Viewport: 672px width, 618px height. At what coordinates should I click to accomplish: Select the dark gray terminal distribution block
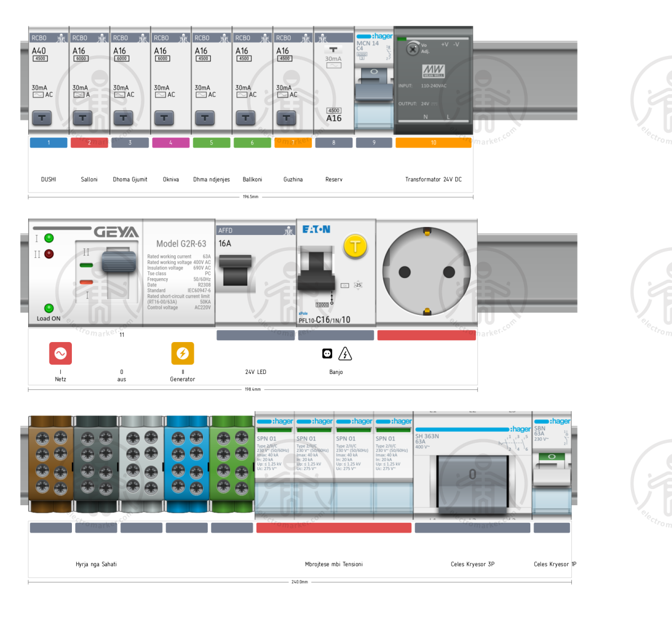[96, 465]
